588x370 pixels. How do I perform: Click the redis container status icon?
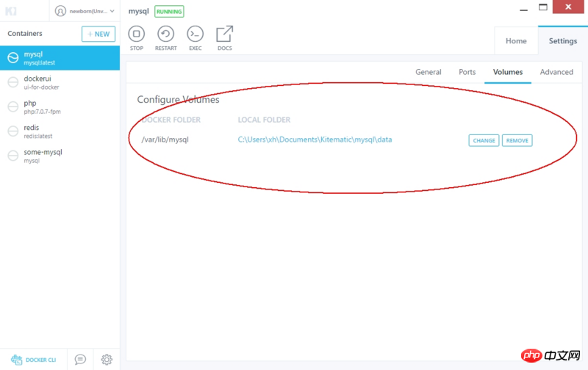point(13,131)
